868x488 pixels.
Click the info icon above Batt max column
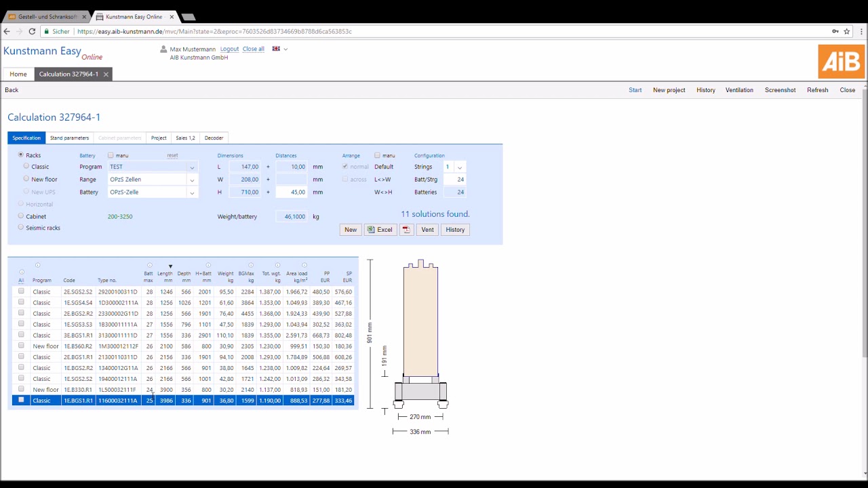pyautogui.click(x=149, y=266)
